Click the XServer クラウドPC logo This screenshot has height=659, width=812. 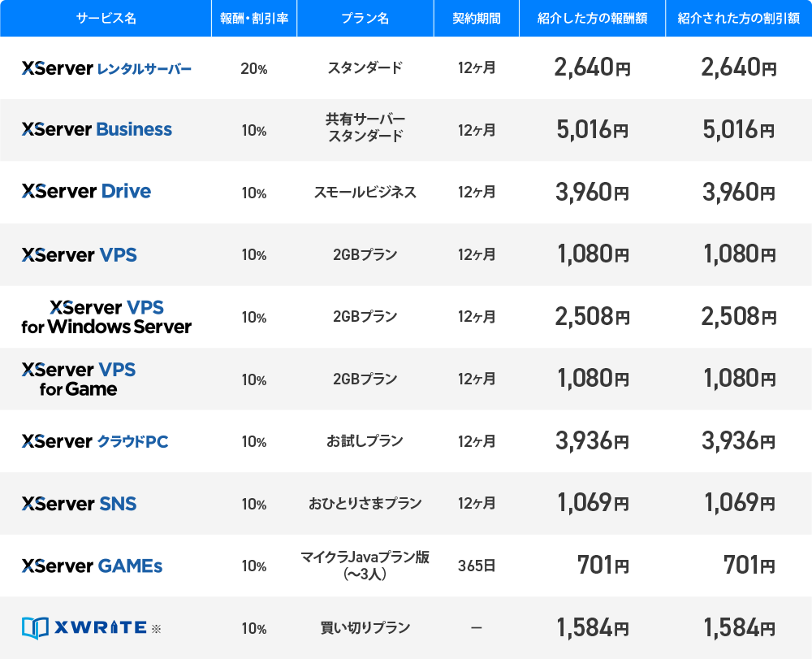click(x=95, y=441)
